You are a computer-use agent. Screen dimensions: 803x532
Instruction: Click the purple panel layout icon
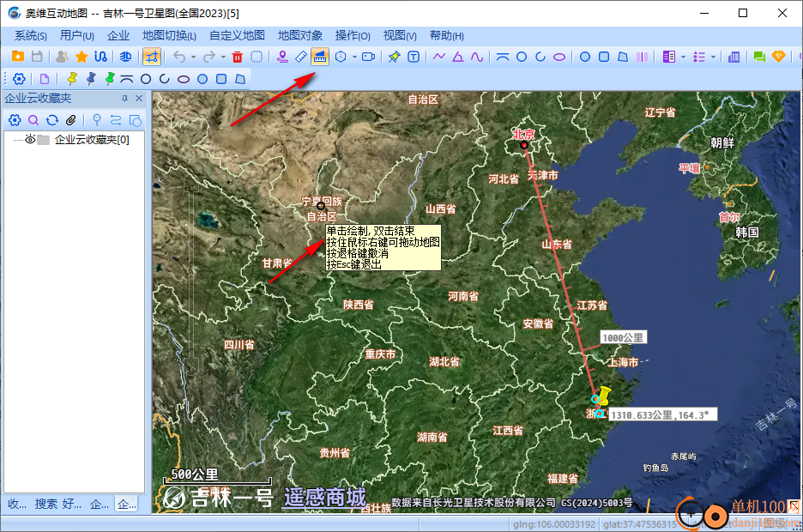coord(669,57)
